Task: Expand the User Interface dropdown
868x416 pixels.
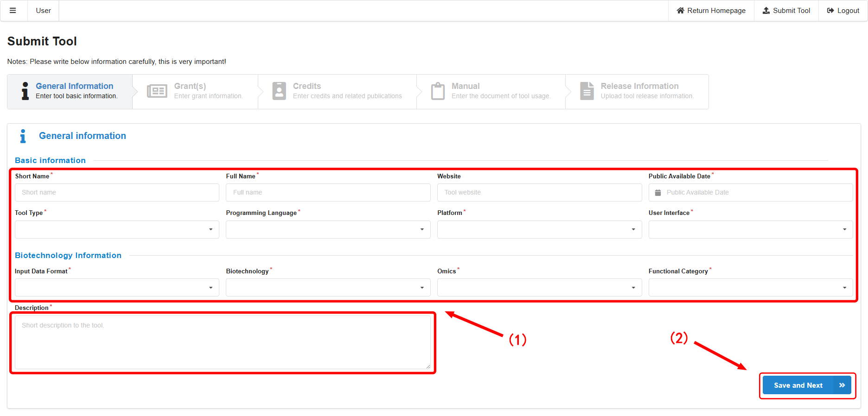Action: tap(750, 230)
